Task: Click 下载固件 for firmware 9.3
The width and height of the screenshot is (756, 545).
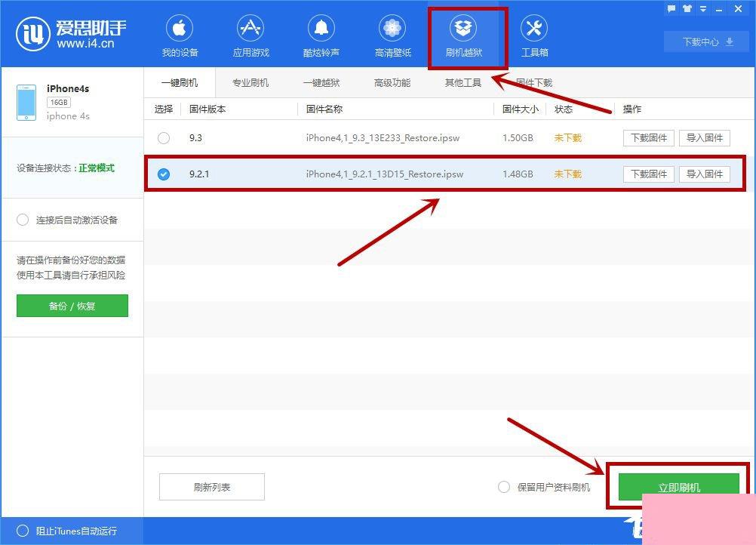Action: [x=648, y=138]
